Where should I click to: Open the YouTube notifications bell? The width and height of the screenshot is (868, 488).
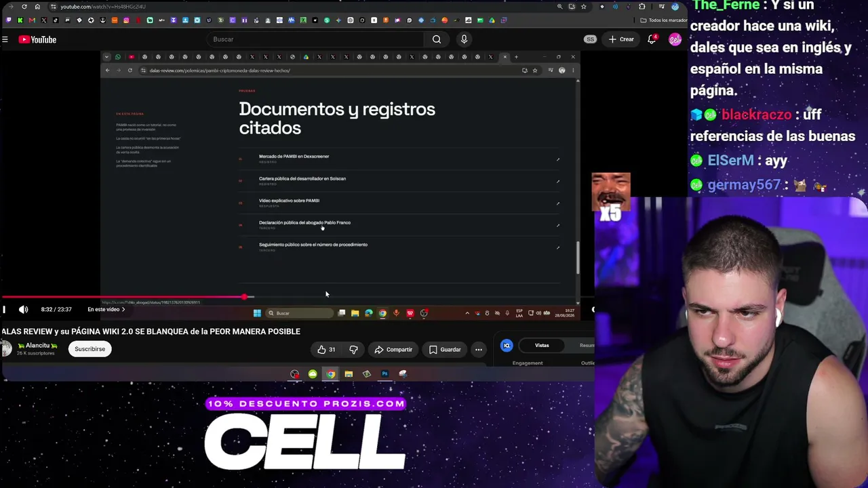coord(652,39)
